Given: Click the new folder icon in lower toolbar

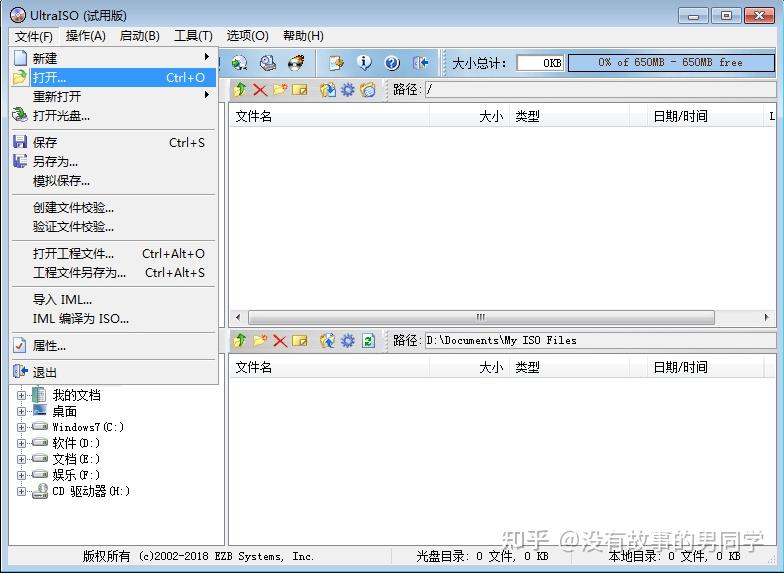Looking at the screenshot, I should [260, 340].
